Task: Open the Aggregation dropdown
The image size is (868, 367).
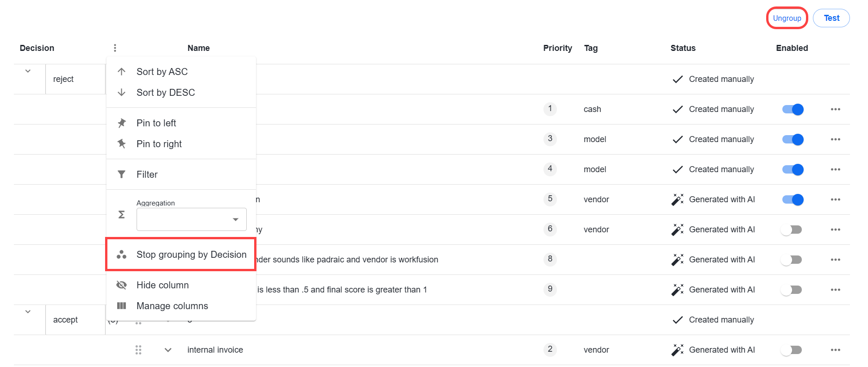Action: coord(192,219)
